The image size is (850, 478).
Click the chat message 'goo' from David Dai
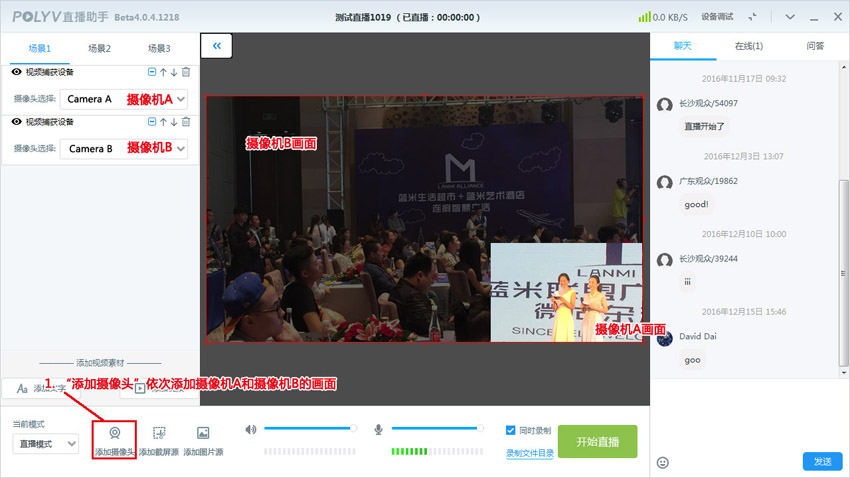pos(692,360)
